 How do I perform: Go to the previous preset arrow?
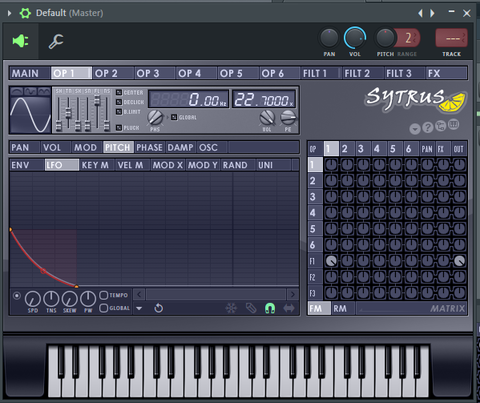tap(421, 13)
